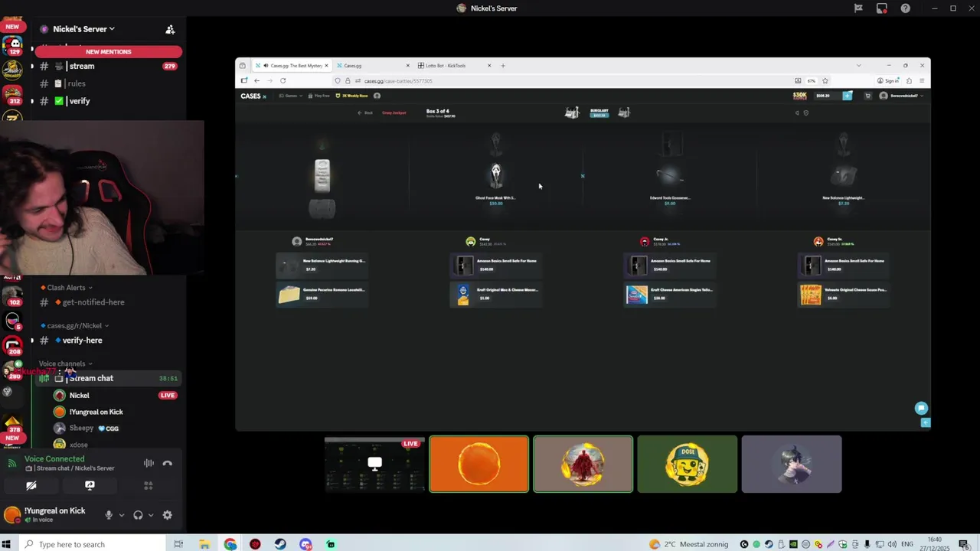This screenshot has height=551, width=980.
Task: Open Chrome from Windows taskbar
Action: tap(230, 544)
